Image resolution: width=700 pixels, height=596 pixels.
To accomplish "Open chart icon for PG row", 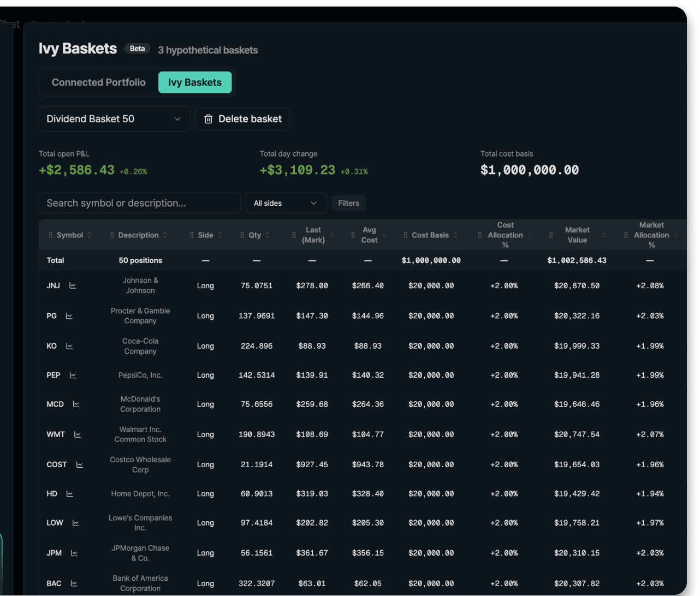I will coord(69,316).
